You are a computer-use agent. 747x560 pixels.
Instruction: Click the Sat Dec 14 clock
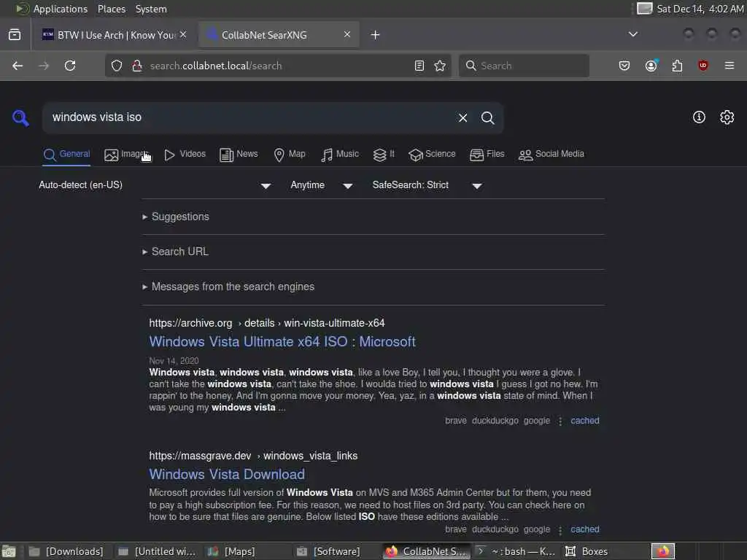tap(700, 9)
